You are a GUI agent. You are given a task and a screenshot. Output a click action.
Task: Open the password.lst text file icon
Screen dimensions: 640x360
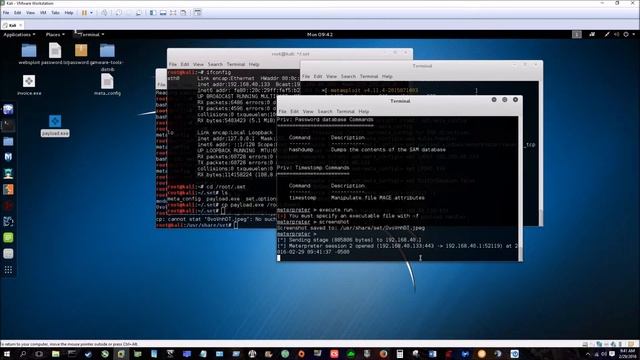point(55,54)
